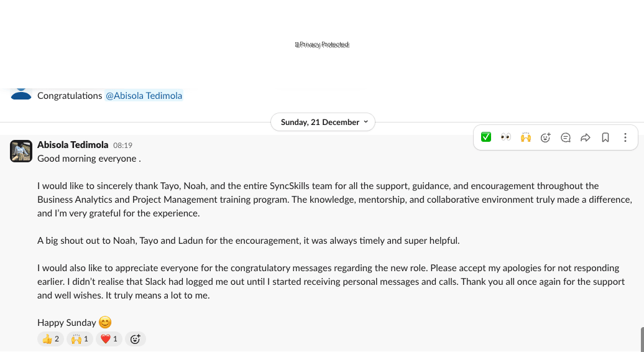Click the smiling emoji after Happy Sunday
The image size is (644, 352).
click(x=106, y=322)
